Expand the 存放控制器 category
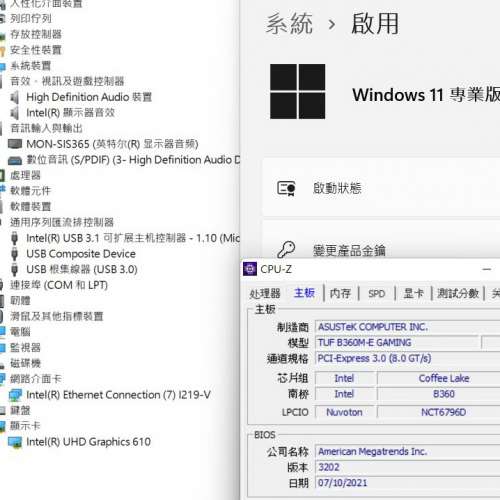The image size is (500, 500). [x=36, y=34]
